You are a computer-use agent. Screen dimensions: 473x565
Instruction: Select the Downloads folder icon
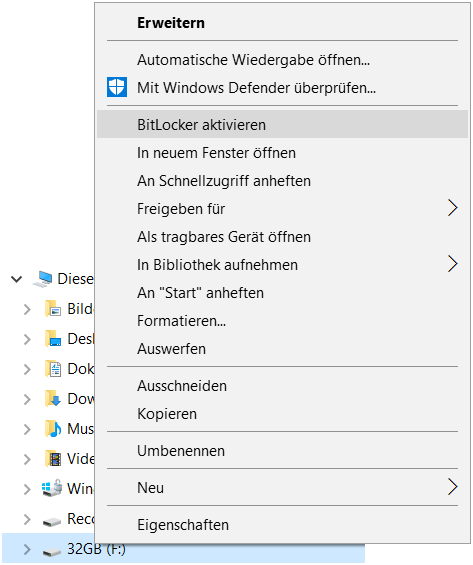53,399
